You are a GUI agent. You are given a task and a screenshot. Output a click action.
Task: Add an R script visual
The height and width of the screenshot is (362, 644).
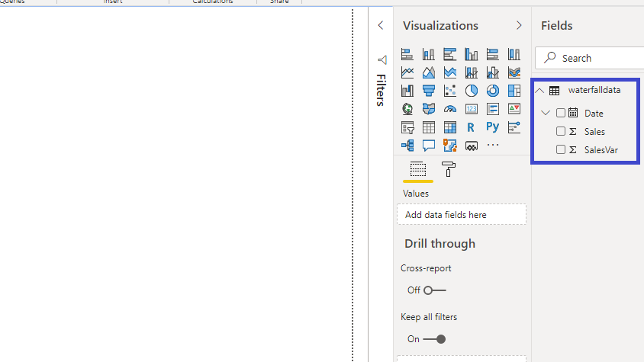point(472,127)
